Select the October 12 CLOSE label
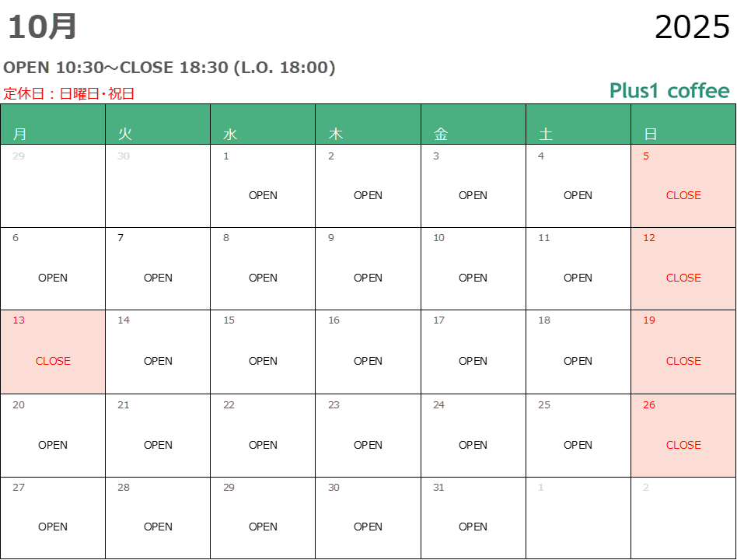Viewport: 737px width, 560px height. coord(683,278)
